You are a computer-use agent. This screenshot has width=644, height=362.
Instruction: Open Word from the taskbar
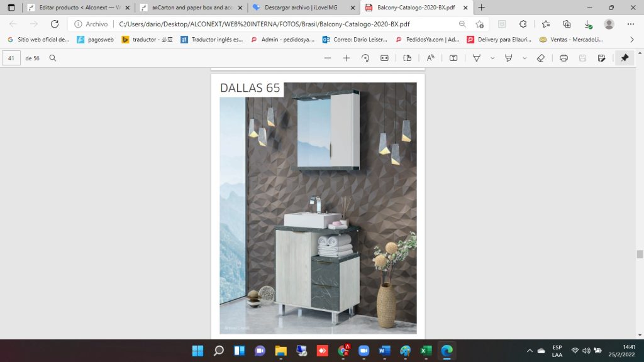pyautogui.click(x=384, y=351)
